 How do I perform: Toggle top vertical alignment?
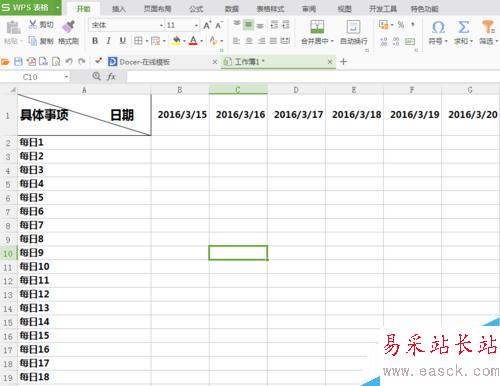237,24
